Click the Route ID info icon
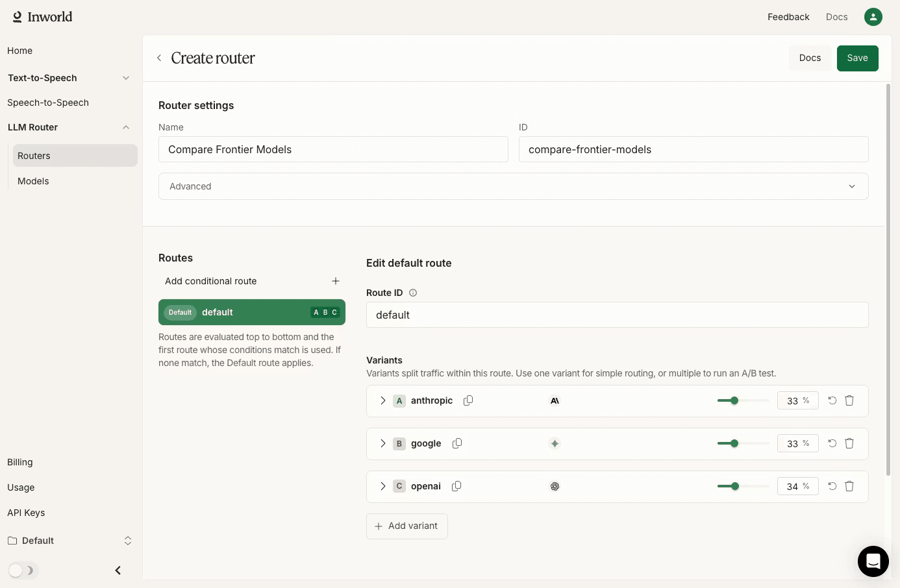This screenshot has width=900, height=588. point(413,293)
